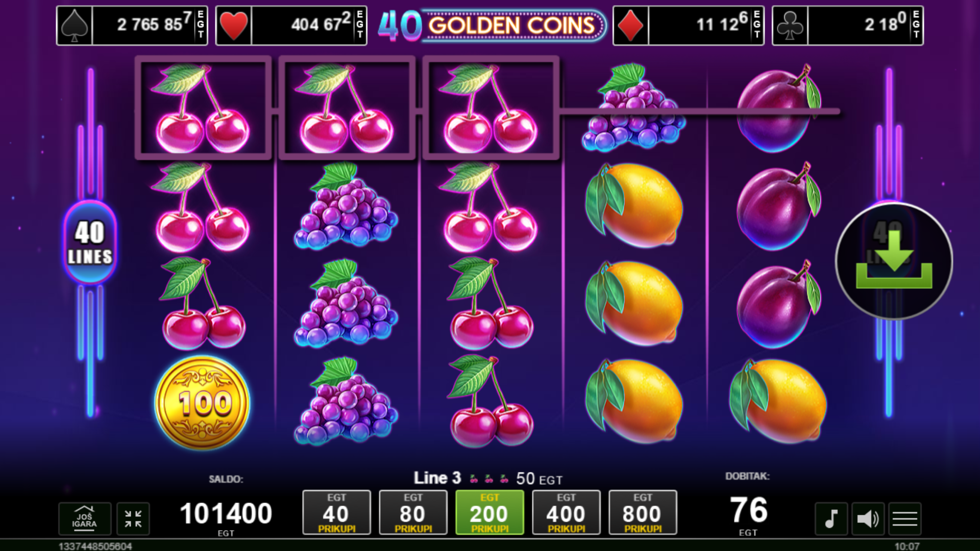Select the 400 EGT Prikupi bet
Viewport: 980px width, 551px height.
click(x=566, y=512)
